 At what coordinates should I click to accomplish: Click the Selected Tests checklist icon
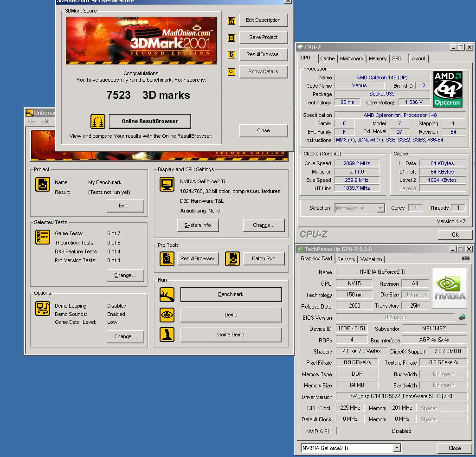tap(43, 237)
